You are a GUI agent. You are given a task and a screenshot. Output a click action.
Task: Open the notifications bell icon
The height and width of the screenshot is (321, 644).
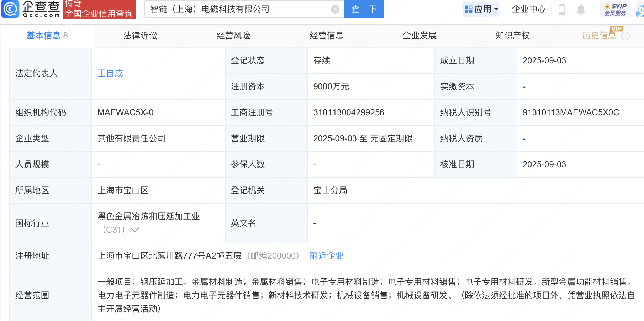581,10
